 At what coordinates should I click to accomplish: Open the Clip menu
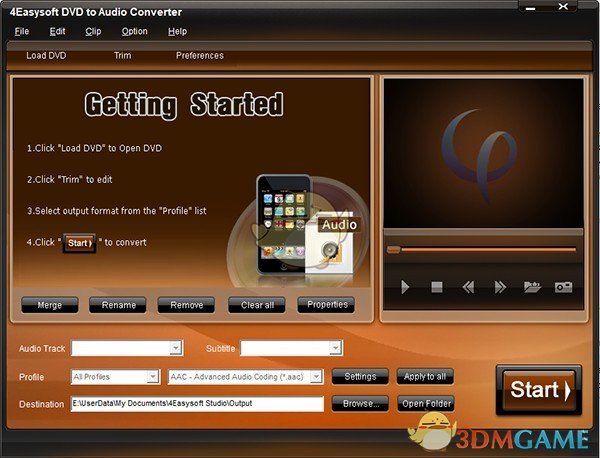point(93,31)
